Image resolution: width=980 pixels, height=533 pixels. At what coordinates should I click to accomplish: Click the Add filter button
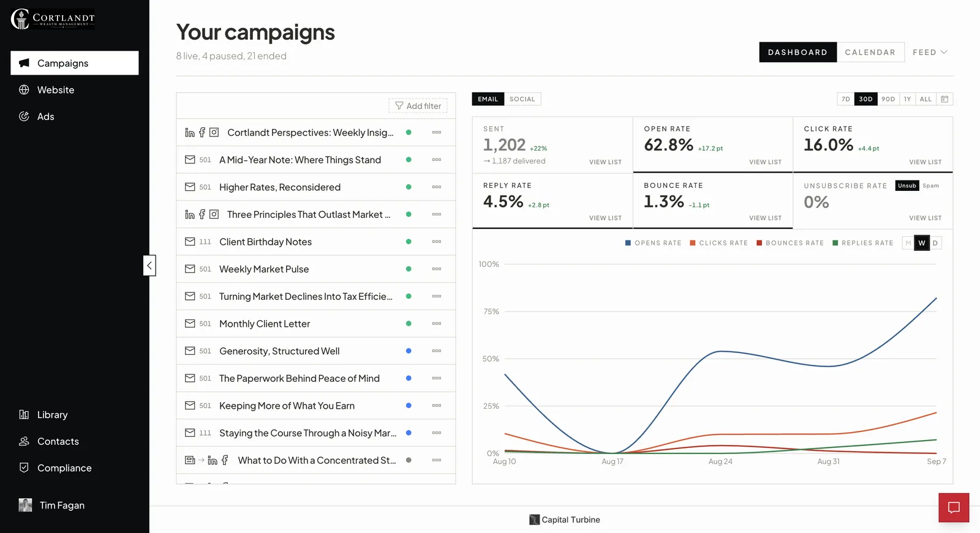(x=418, y=106)
